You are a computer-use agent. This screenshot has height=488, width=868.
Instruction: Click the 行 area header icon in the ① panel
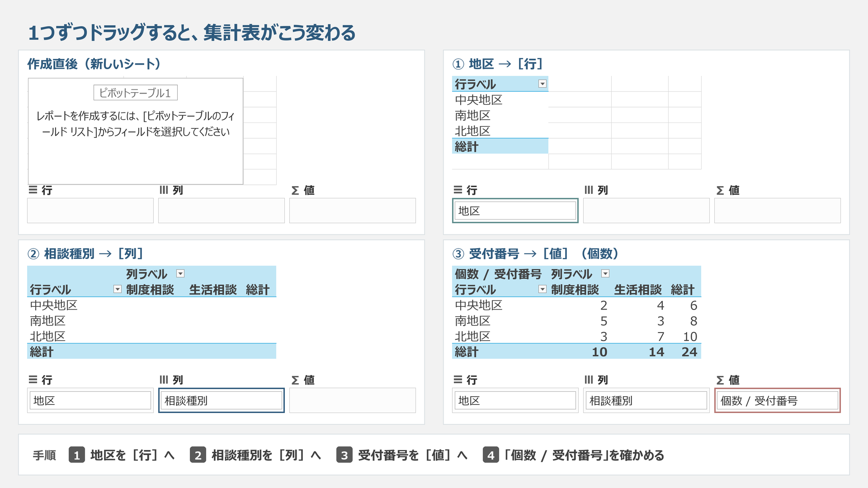pyautogui.click(x=458, y=190)
